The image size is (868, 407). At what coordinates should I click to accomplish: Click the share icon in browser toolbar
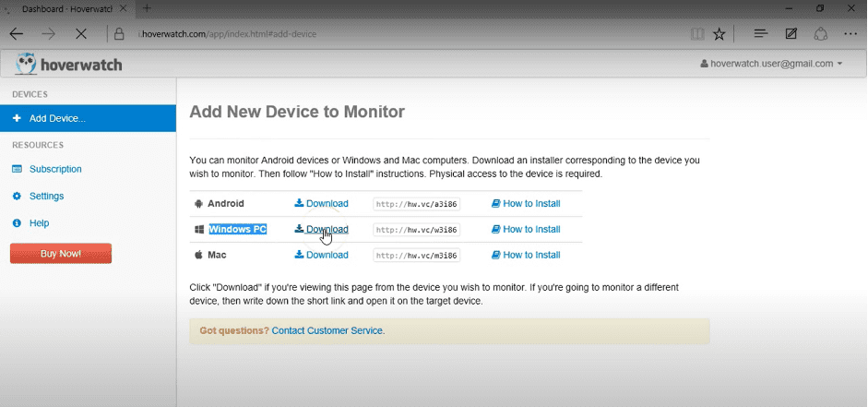click(x=820, y=34)
